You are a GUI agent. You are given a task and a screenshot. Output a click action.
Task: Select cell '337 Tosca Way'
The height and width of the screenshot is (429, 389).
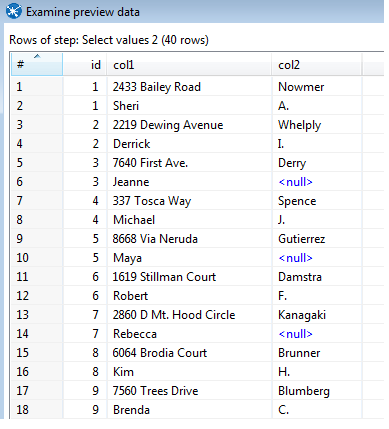pos(189,201)
